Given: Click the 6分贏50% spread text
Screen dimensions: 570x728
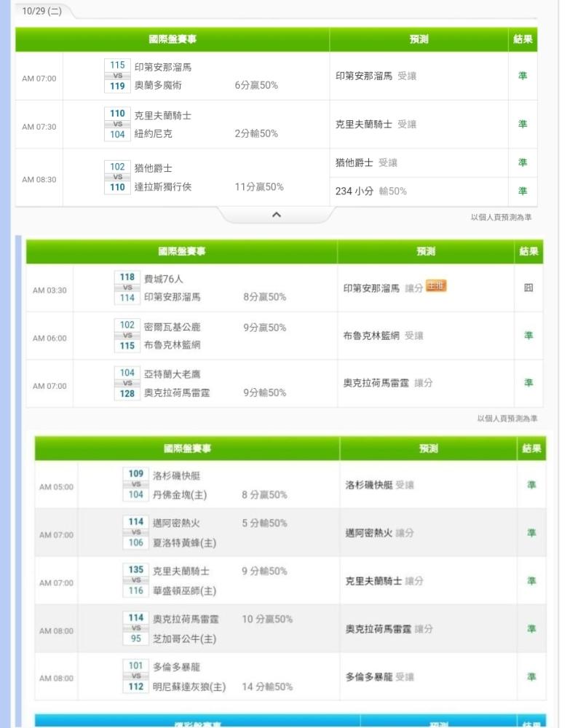Looking at the screenshot, I should (256, 85).
